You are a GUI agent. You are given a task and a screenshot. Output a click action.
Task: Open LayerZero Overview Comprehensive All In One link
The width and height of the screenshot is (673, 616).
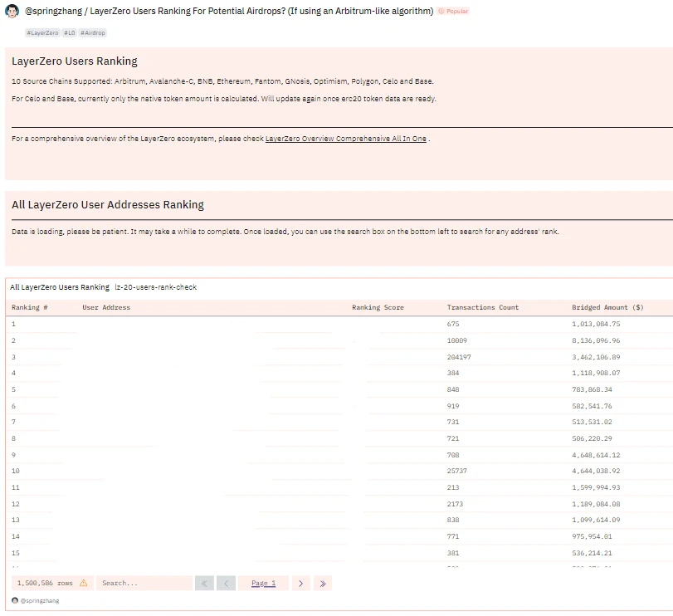tap(345, 139)
